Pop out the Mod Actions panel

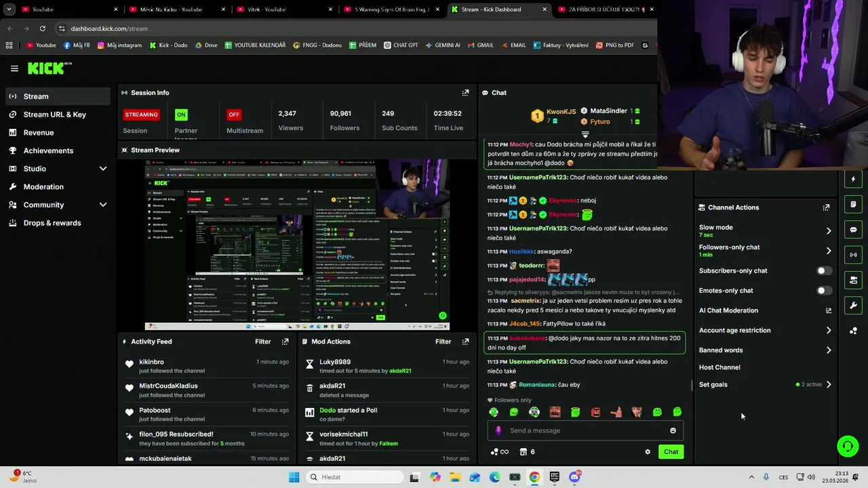pyautogui.click(x=465, y=342)
